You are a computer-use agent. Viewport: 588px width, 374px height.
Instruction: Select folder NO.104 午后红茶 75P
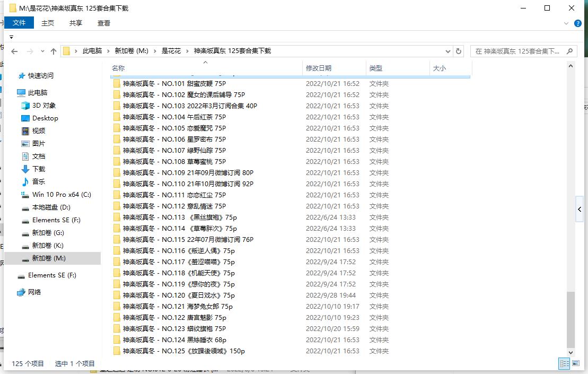[x=174, y=117]
